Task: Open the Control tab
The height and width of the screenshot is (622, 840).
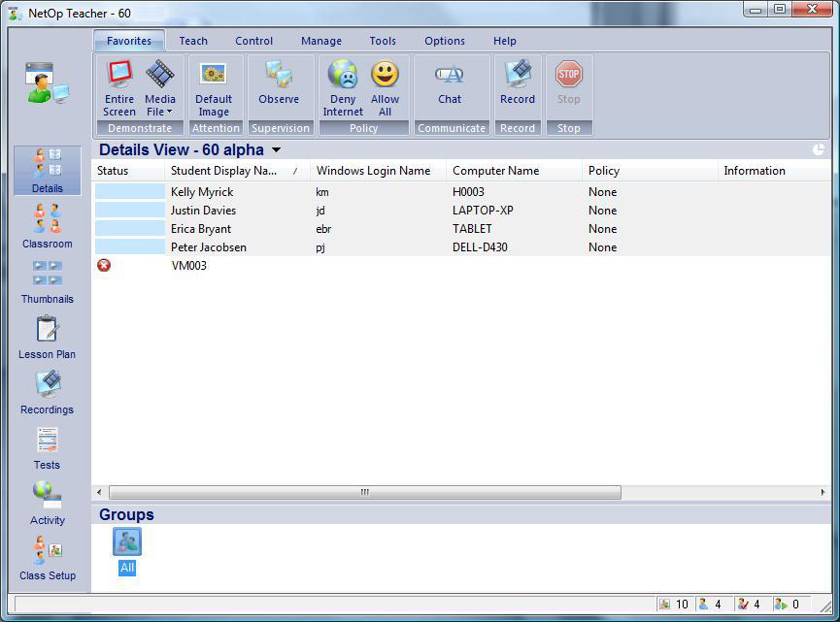Action: pyautogui.click(x=253, y=41)
